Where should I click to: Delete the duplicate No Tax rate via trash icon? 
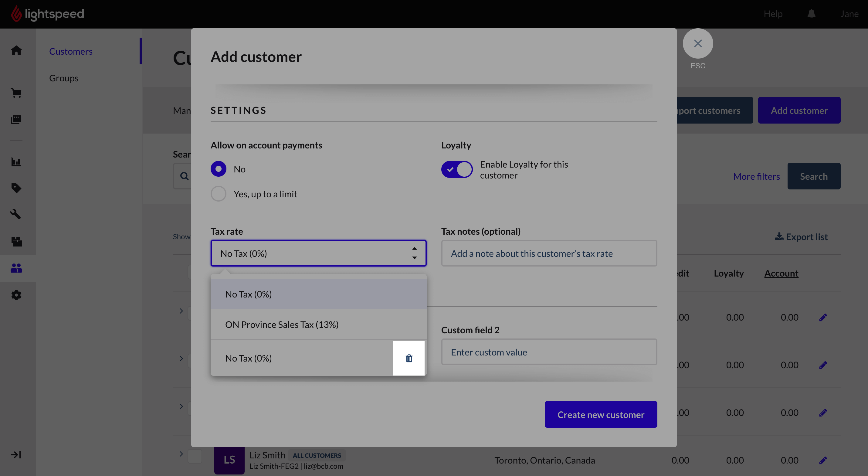tap(409, 358)
